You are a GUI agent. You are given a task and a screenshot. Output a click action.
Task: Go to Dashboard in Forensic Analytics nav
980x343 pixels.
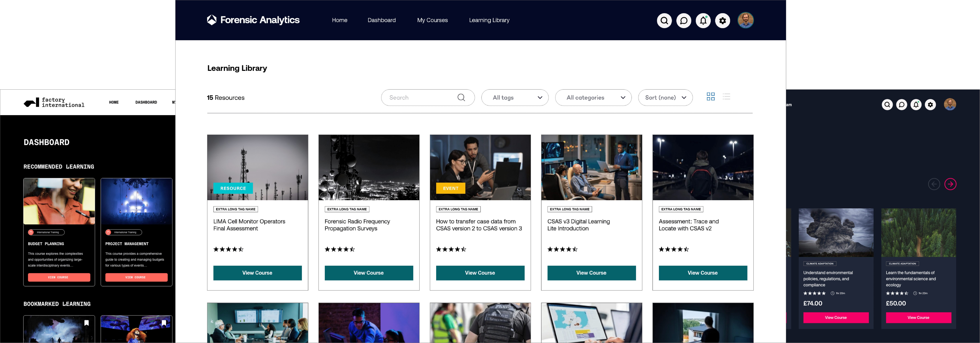(382, 20)
